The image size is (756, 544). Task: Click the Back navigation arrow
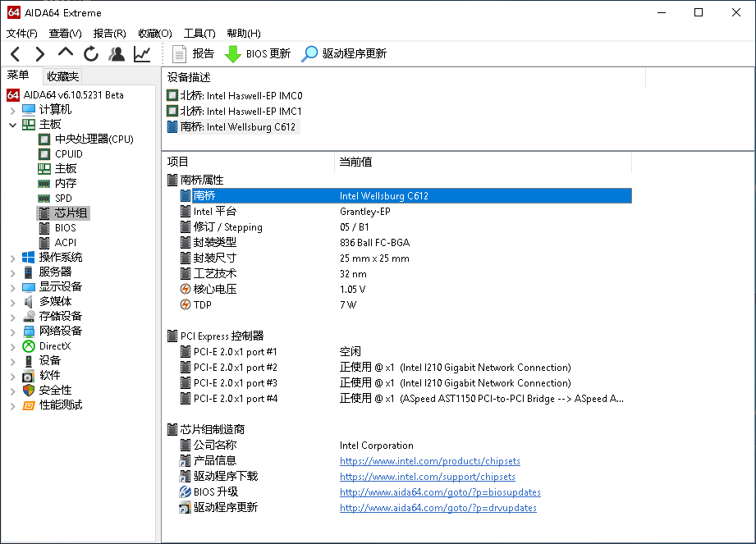16,54
